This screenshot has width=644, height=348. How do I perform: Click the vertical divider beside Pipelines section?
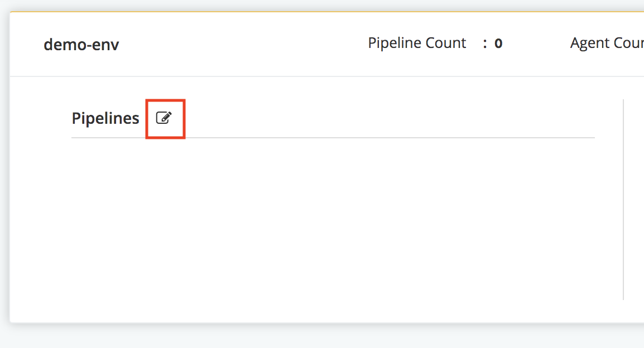pyautogui.click(x=623, y=200)
